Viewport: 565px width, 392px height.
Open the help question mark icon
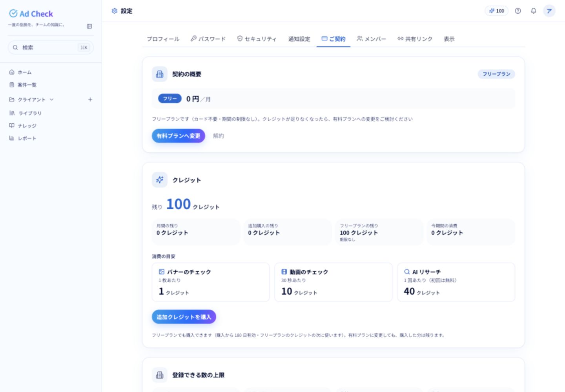tap(518, 11)
